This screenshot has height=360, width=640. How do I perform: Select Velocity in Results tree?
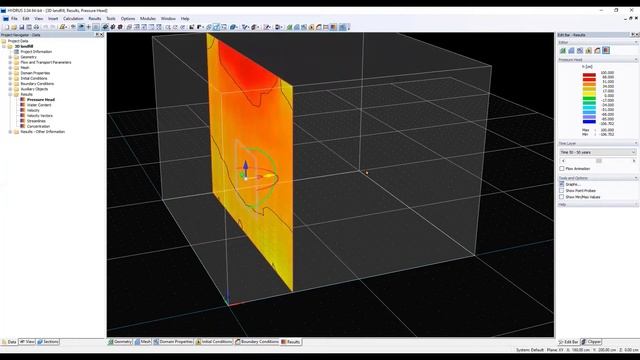click(33, 110)
